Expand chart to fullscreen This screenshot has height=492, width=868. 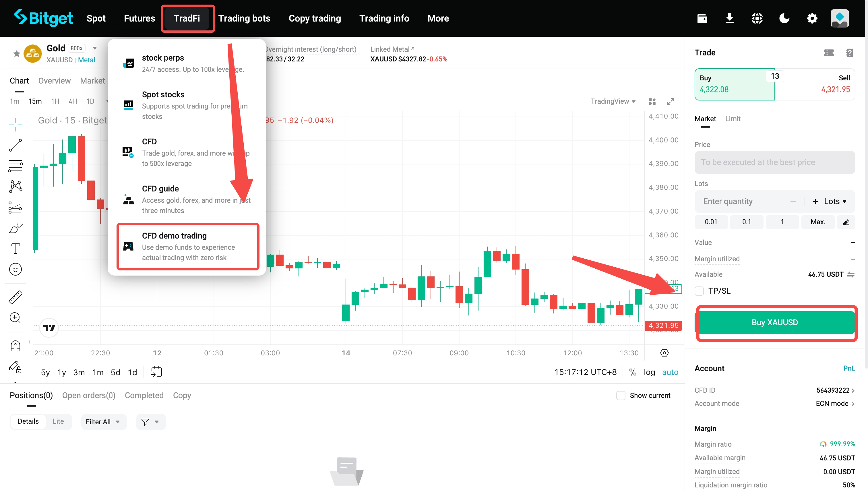click(670, 101)
